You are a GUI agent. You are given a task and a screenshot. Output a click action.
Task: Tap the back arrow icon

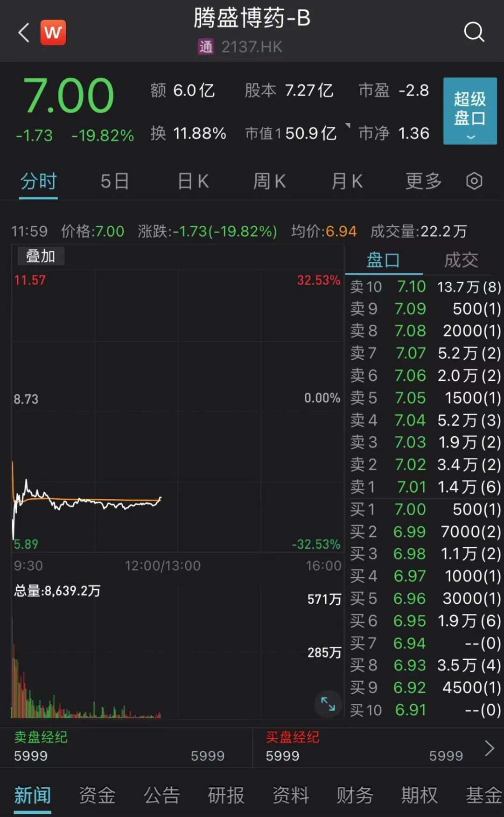click(x=24, y=33)
